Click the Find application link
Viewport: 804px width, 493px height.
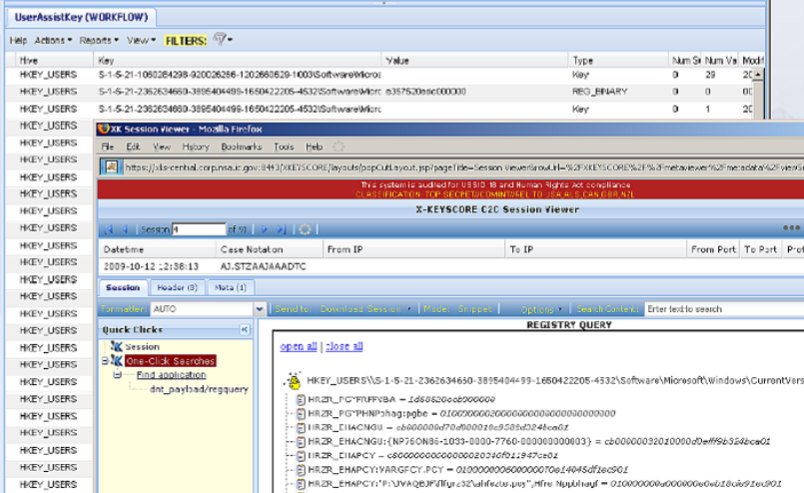pos(171,375)
